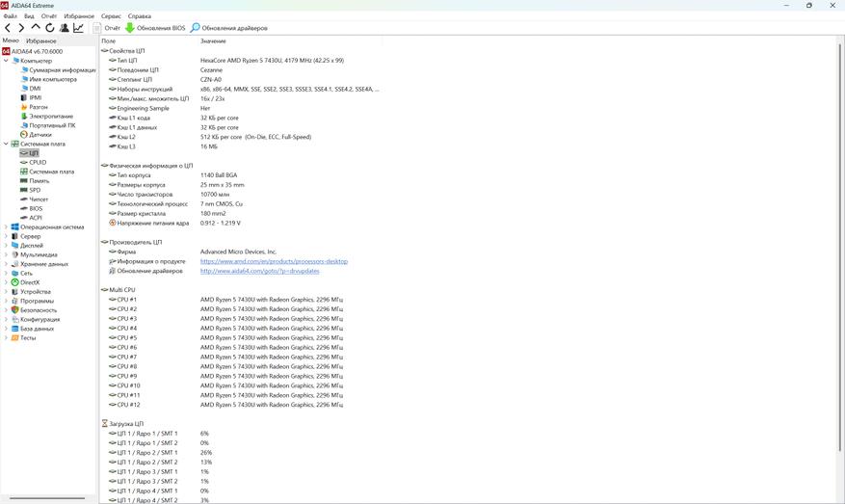Expand the Операционная система tree node
This screenshot has width=845, height=504.
click(x=6, y=226)
